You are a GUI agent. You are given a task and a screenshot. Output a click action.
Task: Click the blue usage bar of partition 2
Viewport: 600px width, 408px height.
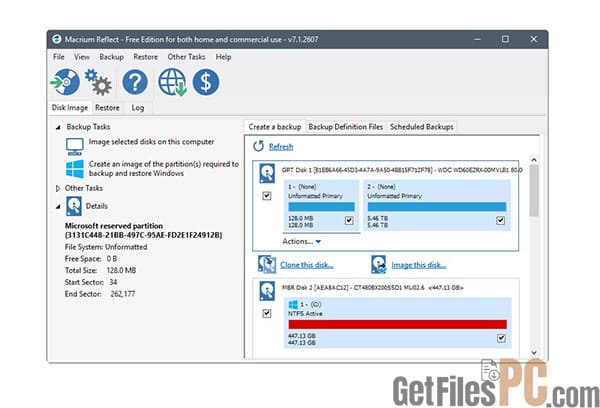[437, 207]
